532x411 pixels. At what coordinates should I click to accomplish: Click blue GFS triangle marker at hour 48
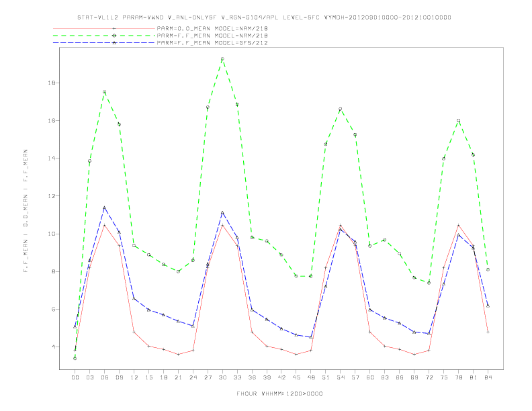pos(311,337)
